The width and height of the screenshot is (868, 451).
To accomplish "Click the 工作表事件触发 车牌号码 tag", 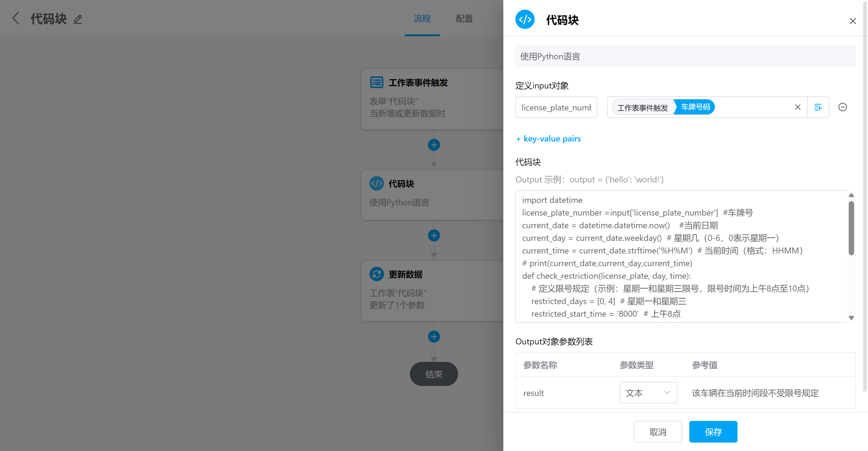I will tap(663, 107).
